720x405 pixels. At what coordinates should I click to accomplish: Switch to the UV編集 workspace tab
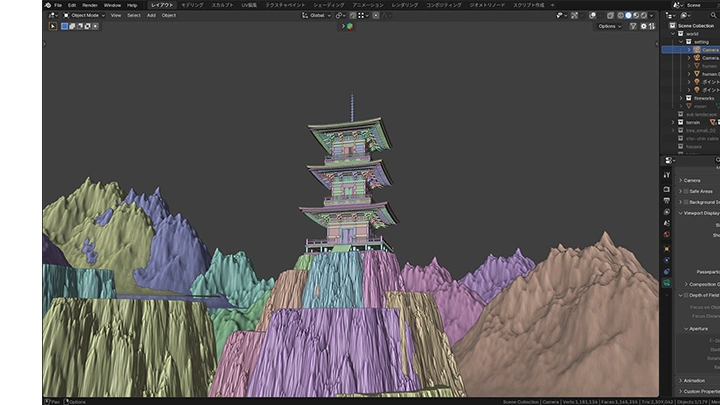coord(249,5)
